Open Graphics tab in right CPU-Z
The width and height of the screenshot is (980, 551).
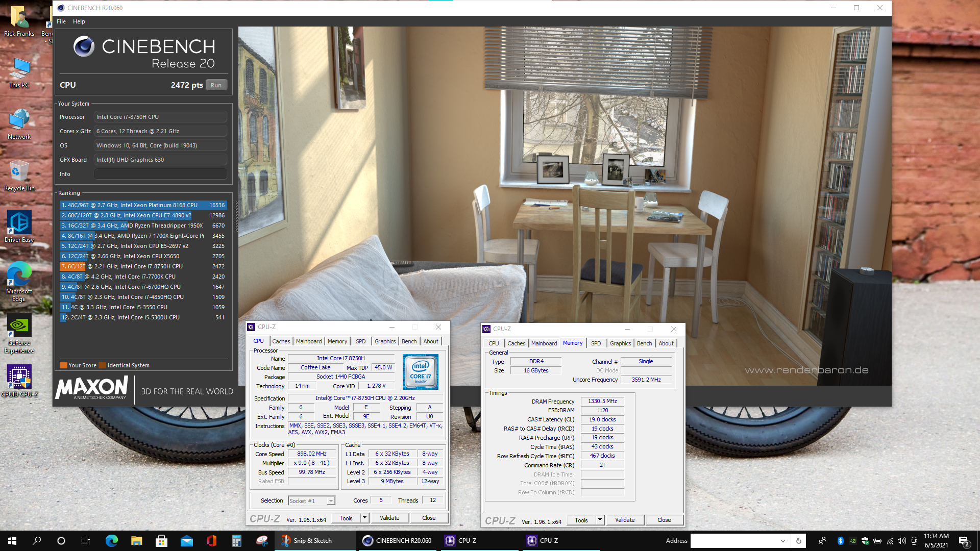(x=621, y=343)
